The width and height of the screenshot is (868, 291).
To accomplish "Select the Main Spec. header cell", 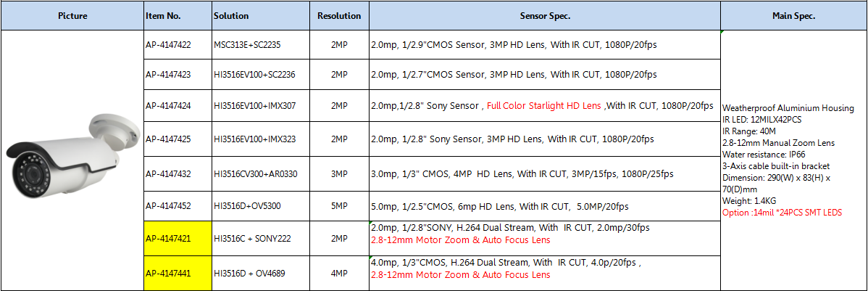I will click(794, 16).
